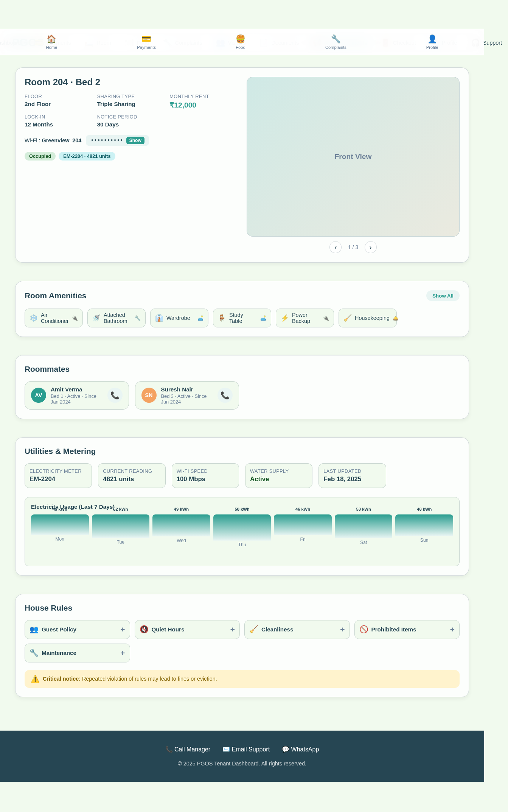Viewport: 508px width, 812px height.
Task: Click the Electricity Meter EM-2204 card
Action: tap(58, 475)
